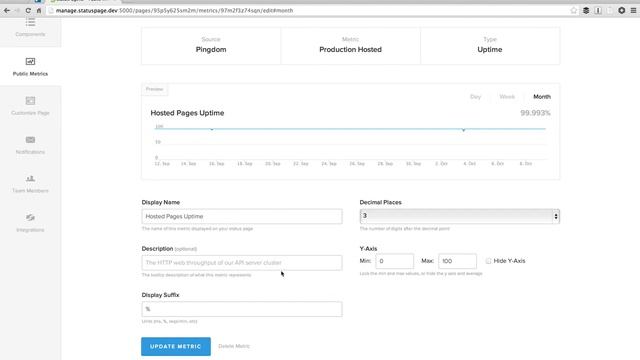The height and width of the screenshot is (360, 640).
Task: Switch the chart to Week view
Action: [x=507, y=97]
